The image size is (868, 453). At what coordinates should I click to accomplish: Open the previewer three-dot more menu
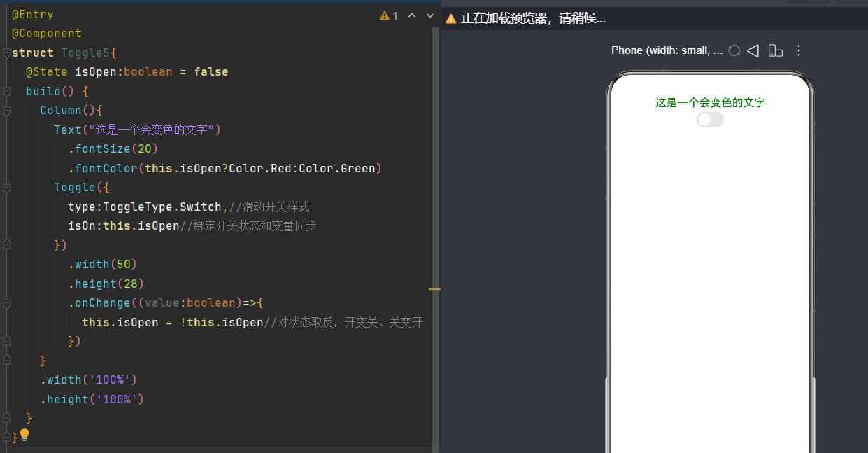[x=799, y=50]
